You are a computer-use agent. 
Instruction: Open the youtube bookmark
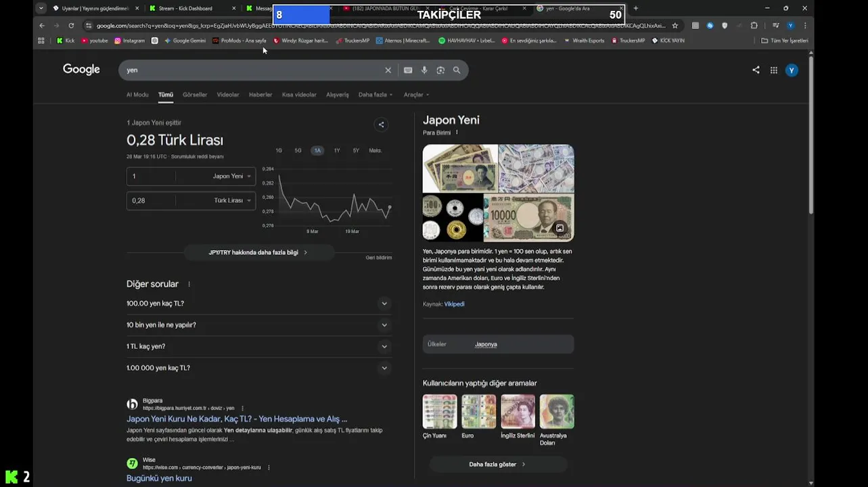(94, 41)
